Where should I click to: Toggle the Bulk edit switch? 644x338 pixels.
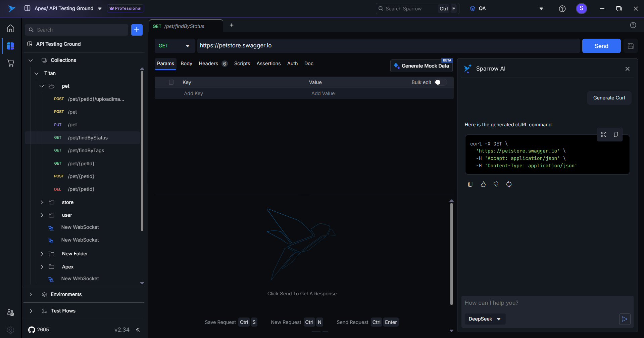(440, 82)
